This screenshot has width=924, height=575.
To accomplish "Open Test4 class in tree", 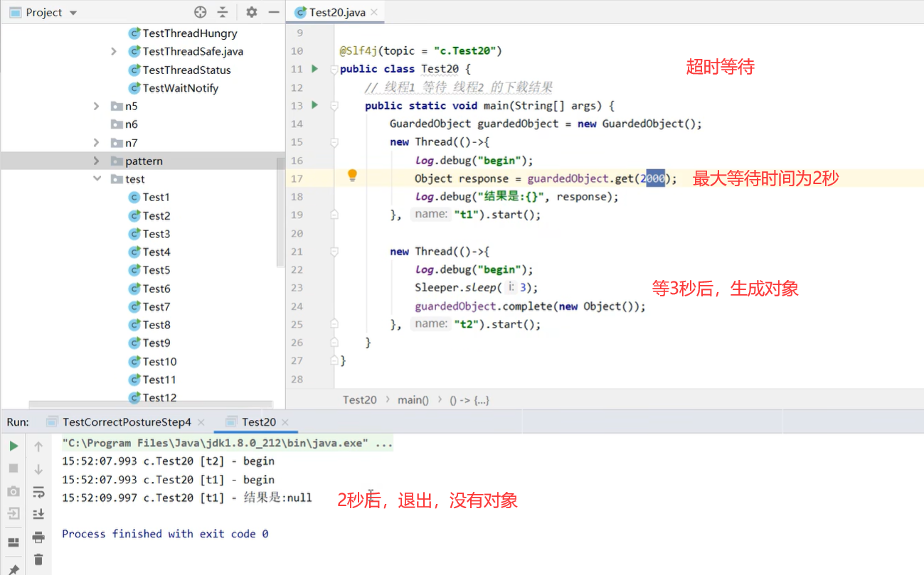I will [149, 252].
